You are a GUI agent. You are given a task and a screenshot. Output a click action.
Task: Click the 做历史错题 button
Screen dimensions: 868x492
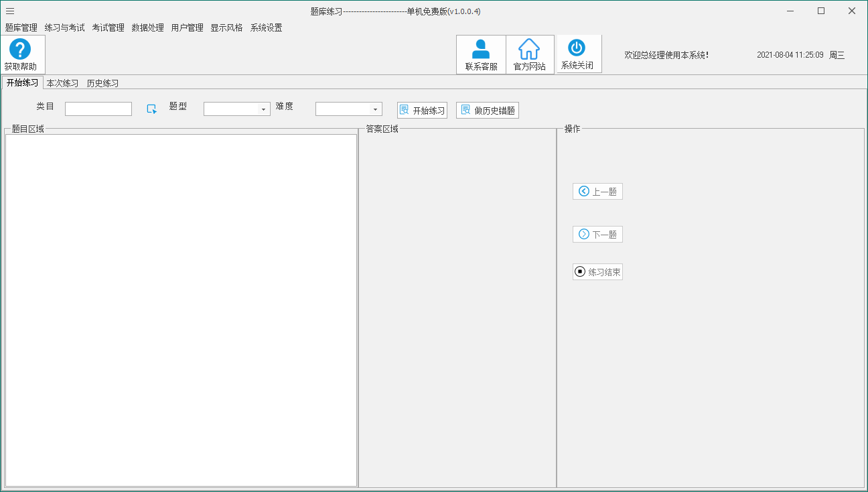tap(488, 111)
